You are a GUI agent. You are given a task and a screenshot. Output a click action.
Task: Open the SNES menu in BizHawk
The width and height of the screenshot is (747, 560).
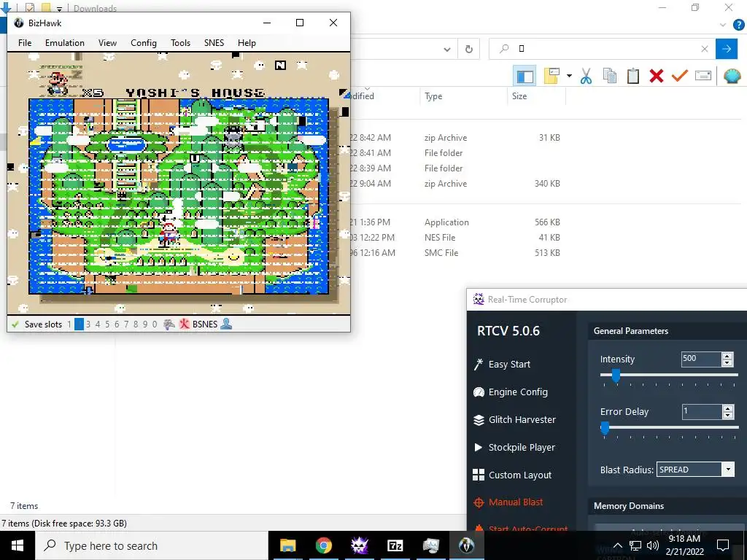click(x=214, y=43)
